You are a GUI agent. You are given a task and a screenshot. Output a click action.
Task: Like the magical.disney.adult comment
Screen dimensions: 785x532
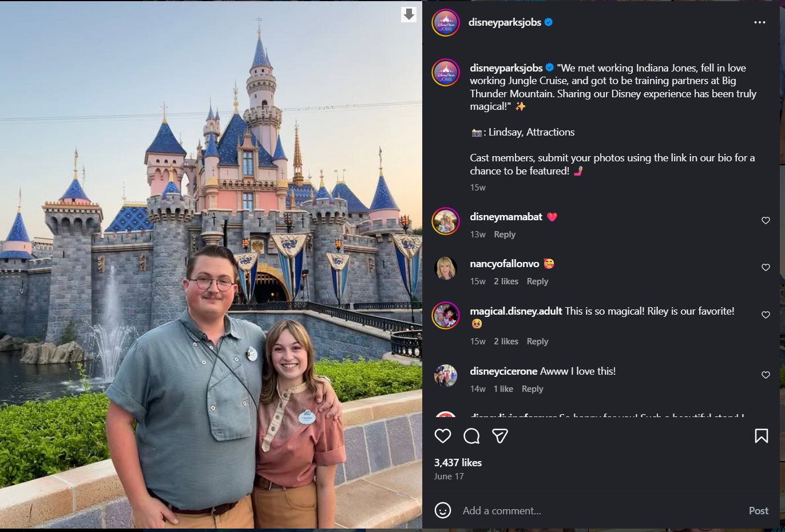[x=766, y=315]
